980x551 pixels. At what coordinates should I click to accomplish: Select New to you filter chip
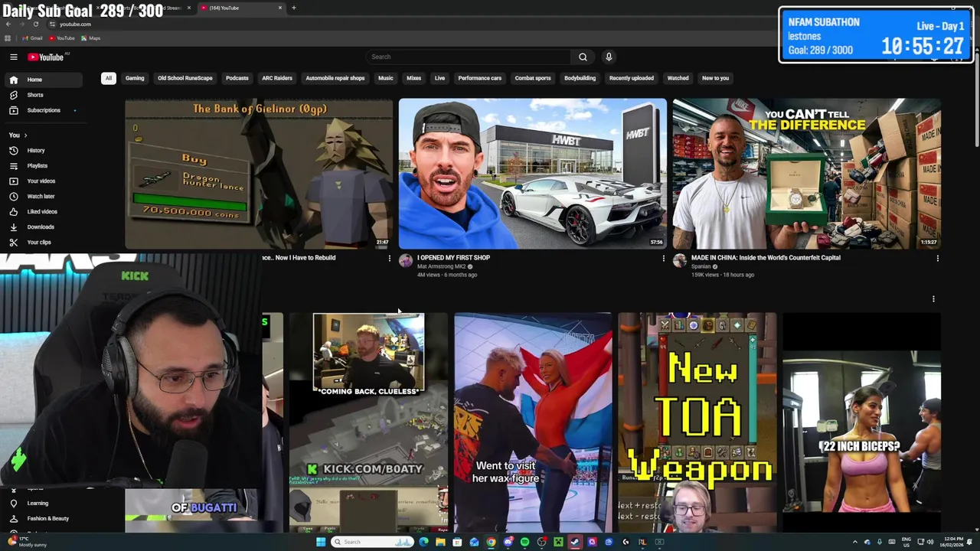click(x=715, y=78)
